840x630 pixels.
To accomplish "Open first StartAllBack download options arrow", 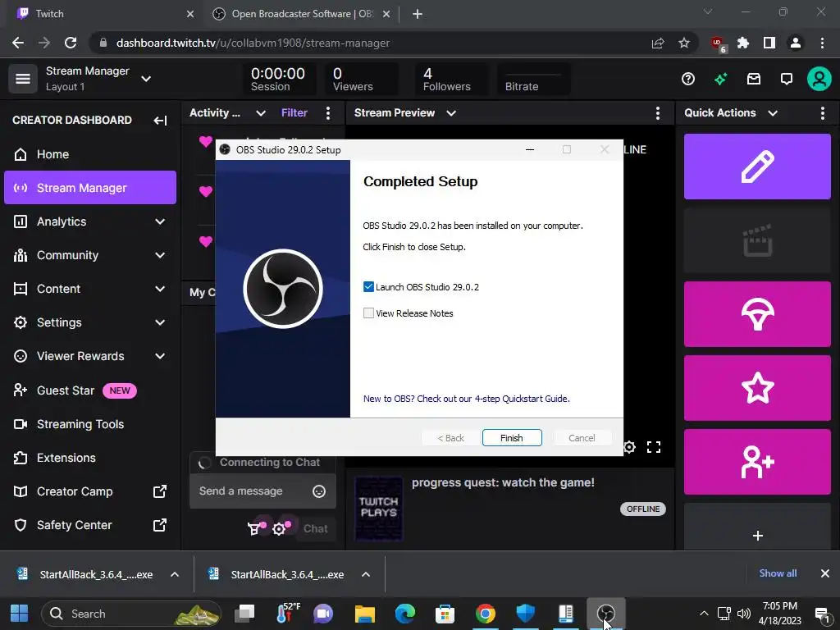I will [175, 575].
